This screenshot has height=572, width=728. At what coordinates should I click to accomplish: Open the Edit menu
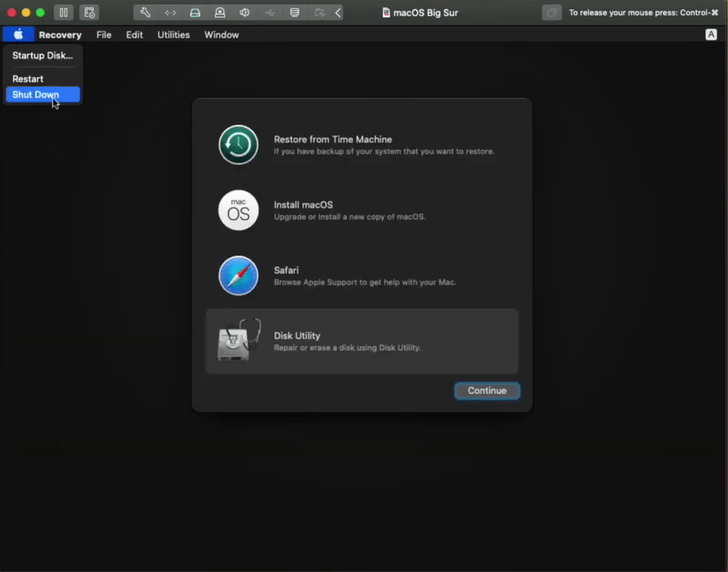click(x=134, y=35)
